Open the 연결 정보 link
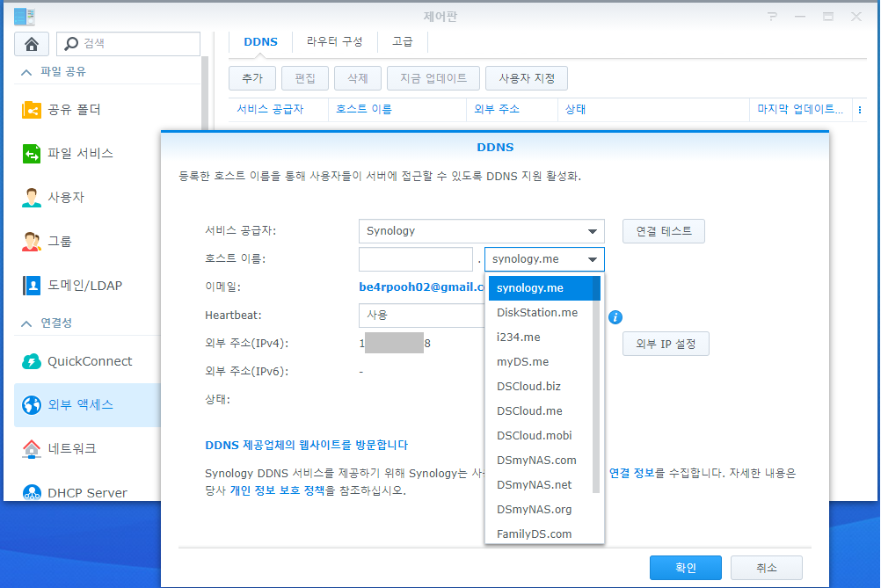The image size is (881, 588). (x=632, y=473)
